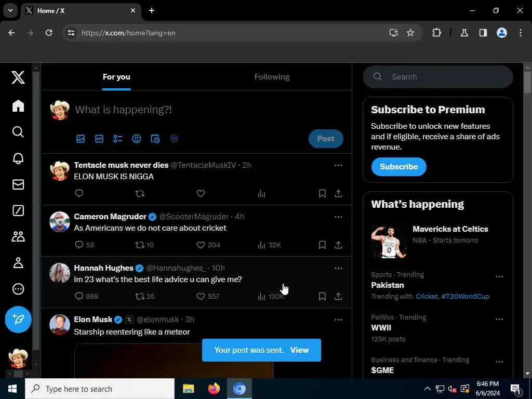This screenshot has height=399, width=532.
Task: Bookmark this page with star icon
Action: point(410,33)
